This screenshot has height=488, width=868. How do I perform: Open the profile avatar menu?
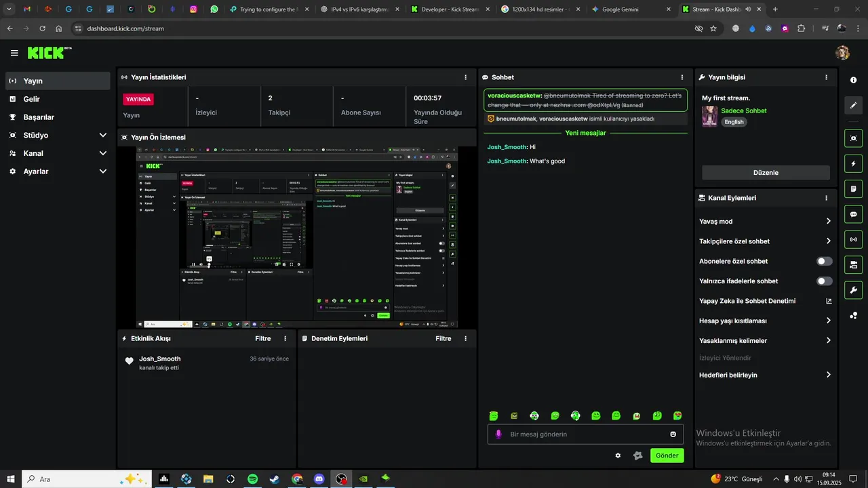point(842,53)
